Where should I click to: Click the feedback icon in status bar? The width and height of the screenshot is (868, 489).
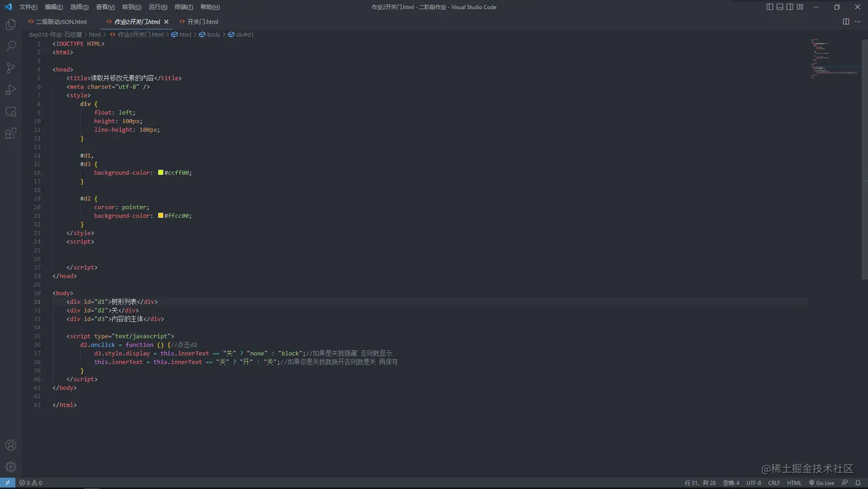(x=845, y=483)
